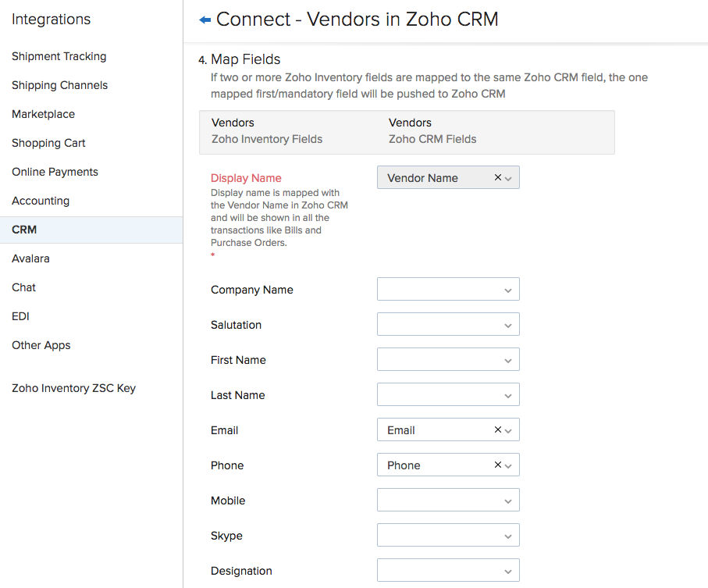This screenshot has height=588, width=708.
Task: Click the Skype field label
Action: 226,536
